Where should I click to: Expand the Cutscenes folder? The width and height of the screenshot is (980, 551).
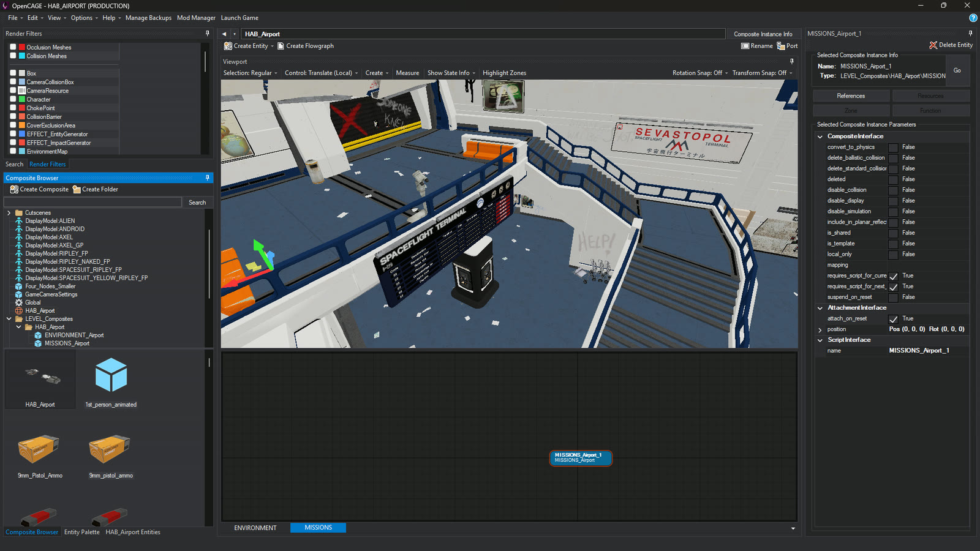pos(9,213)
